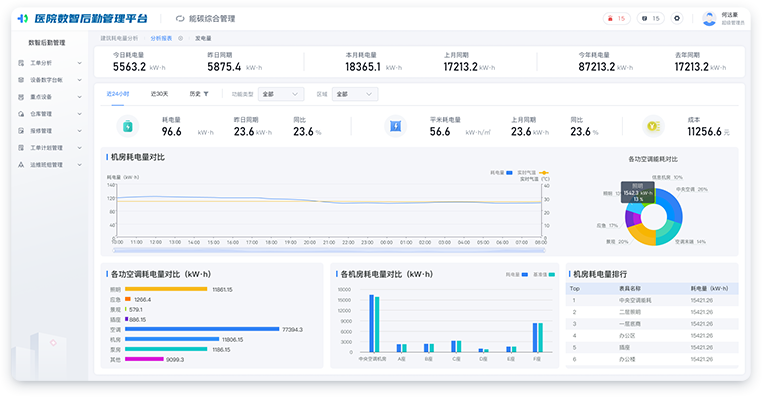Toggle 耗电量 legend in line chart
Image resolution: width=762 pixels, height=397 pixels.
tap(501, 173)
